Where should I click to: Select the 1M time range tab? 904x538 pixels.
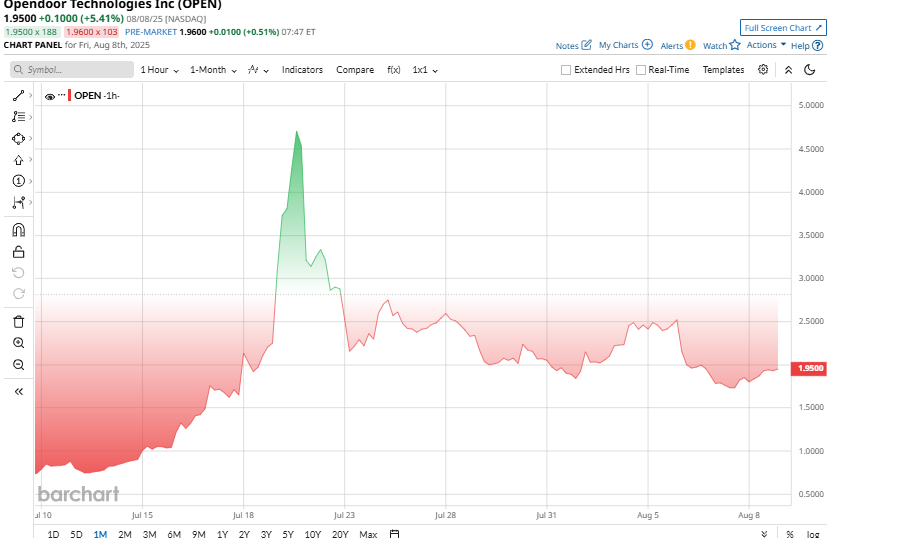point(100,534)
